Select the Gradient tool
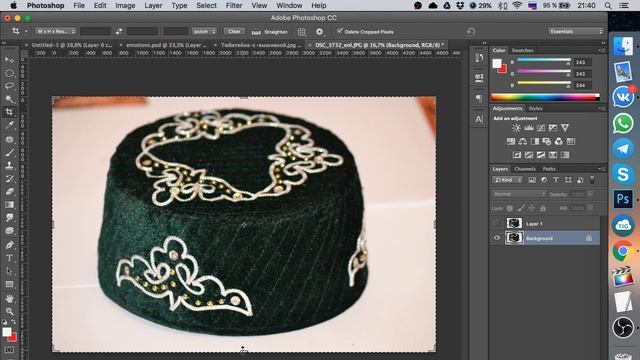Viewport: 640px width, 360px height. coord(9,204)
